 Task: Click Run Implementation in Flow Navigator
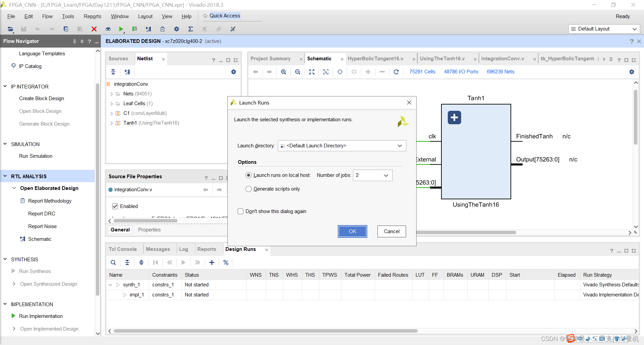(x=41, y=316)
